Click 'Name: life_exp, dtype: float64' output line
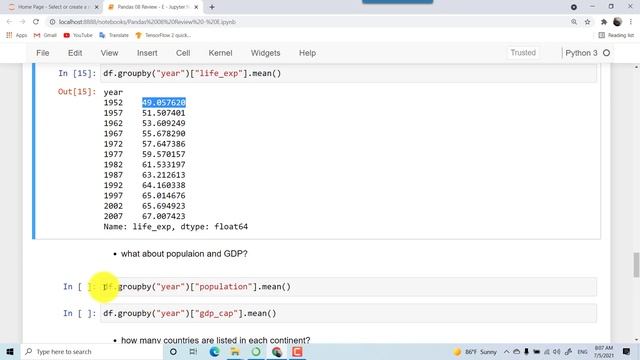Image resolution: width=640 pixels, height=360 pixels. (176, 227)
